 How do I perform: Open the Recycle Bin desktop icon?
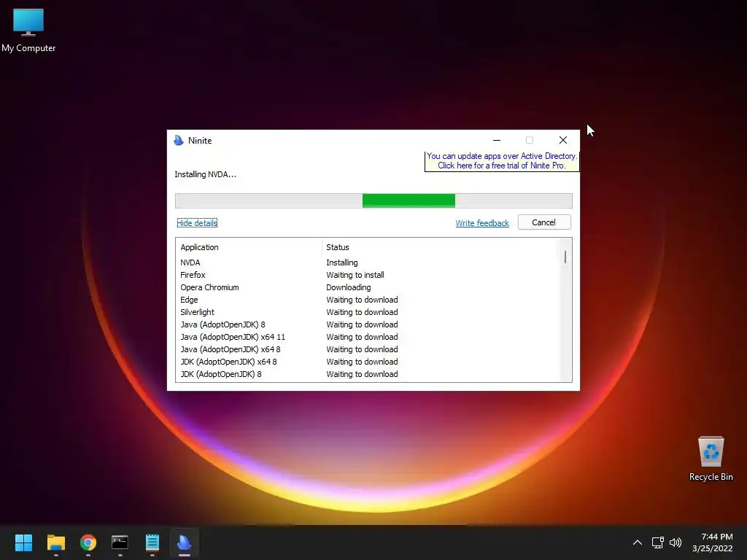coord(711,459)
